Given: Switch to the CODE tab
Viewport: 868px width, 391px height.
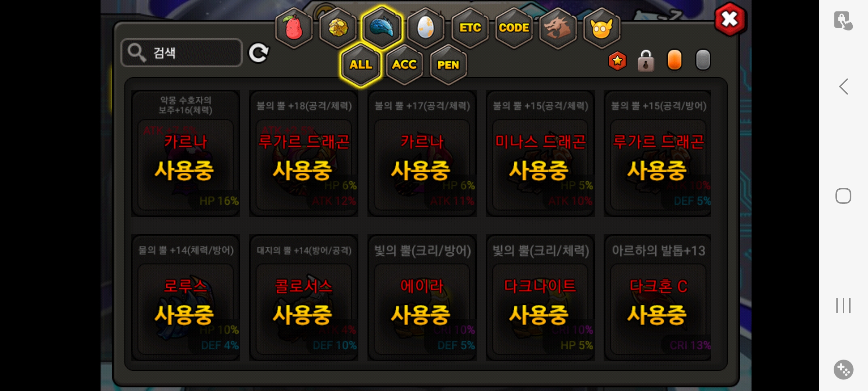Looking at the screenshot, I should pyautogui.click(x=514, y=28).
